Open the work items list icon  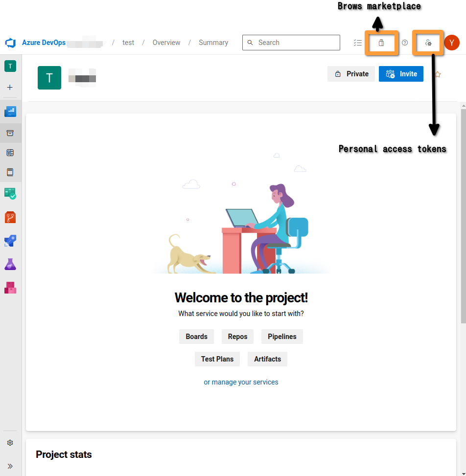[357, 43]
